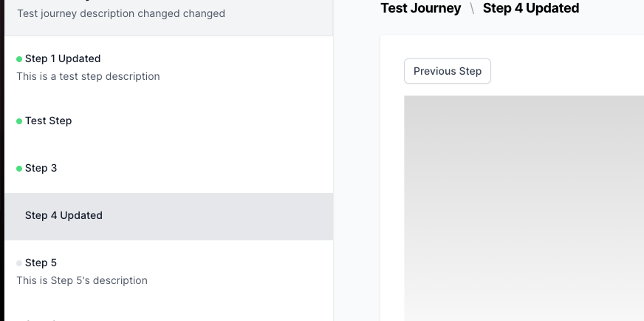Go to Step 3 in the step list
This screenshot has height=321, width=644.
(41, 168)
